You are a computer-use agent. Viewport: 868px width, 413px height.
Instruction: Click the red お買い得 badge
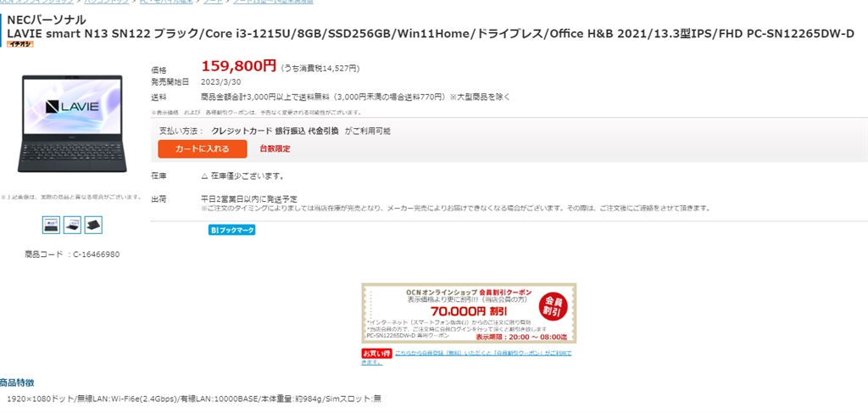[376, 353]
